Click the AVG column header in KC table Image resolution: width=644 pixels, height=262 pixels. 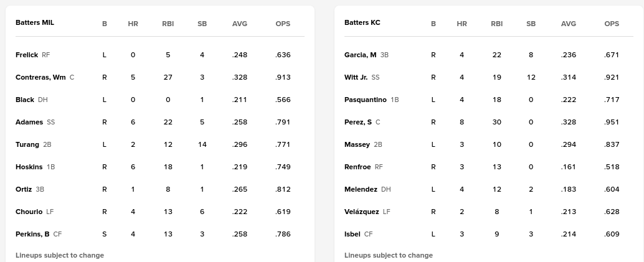pyautogui.click(x=569, y=24)
